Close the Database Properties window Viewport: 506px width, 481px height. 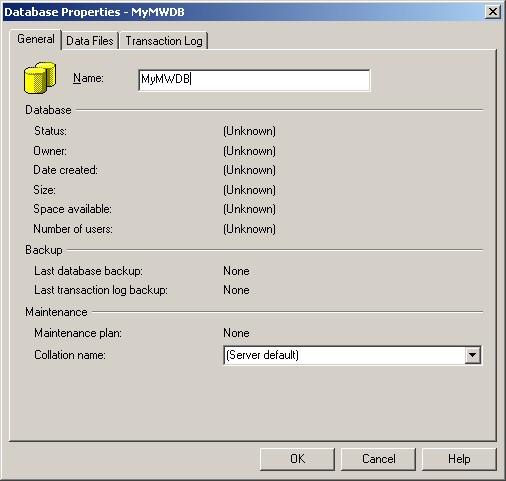pyautogui.click(x=493, y=12)
